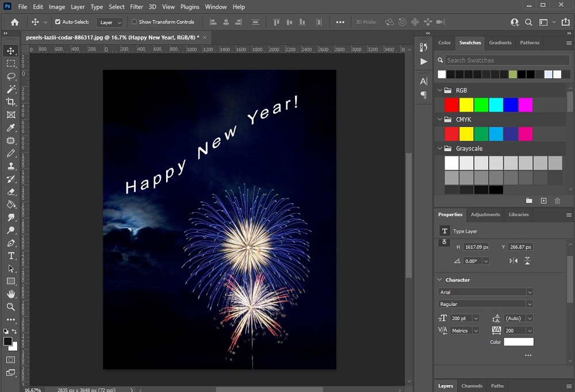This screenshot has height=392, width=575.
Task: Click the delete swatch trash button
Action: 557,201
